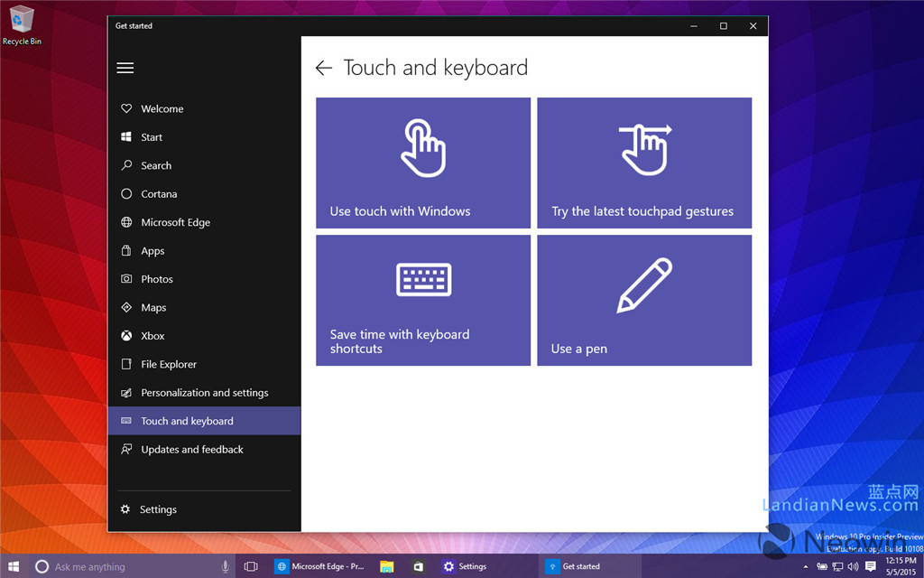Open Settings at the bottom of the sidebar

coord(159,508)
